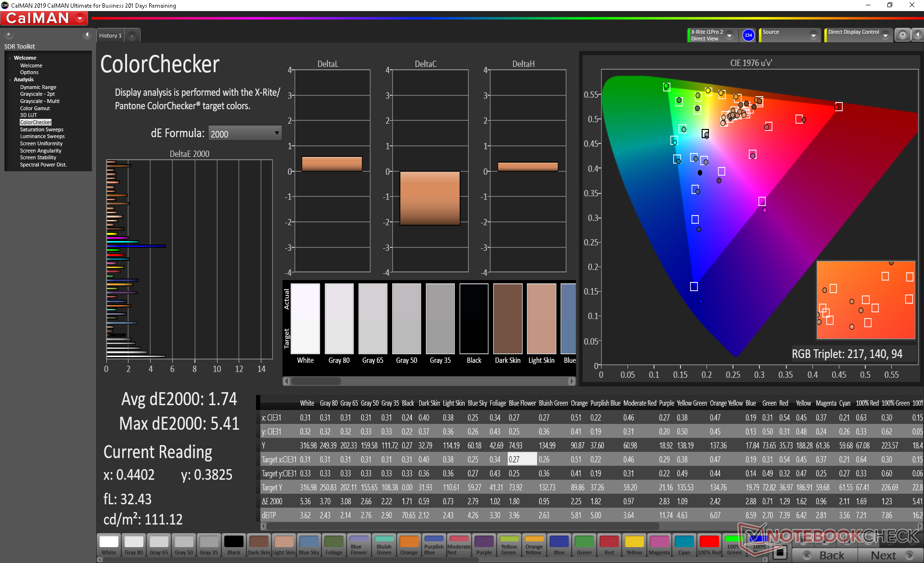Add a new history tab
Screen dimensions: 924x563
pyautogui.click(x=132, y=36)
